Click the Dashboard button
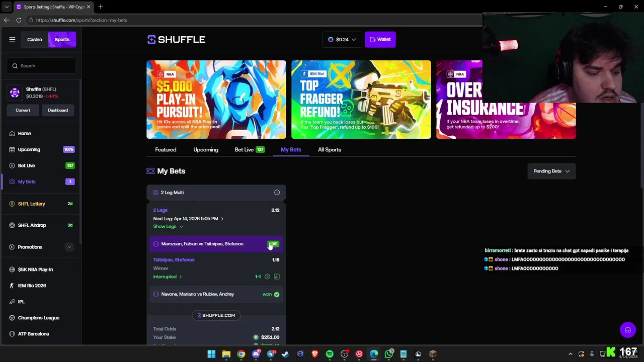Screen dimensions: 644x362 [x=58, y=110]
